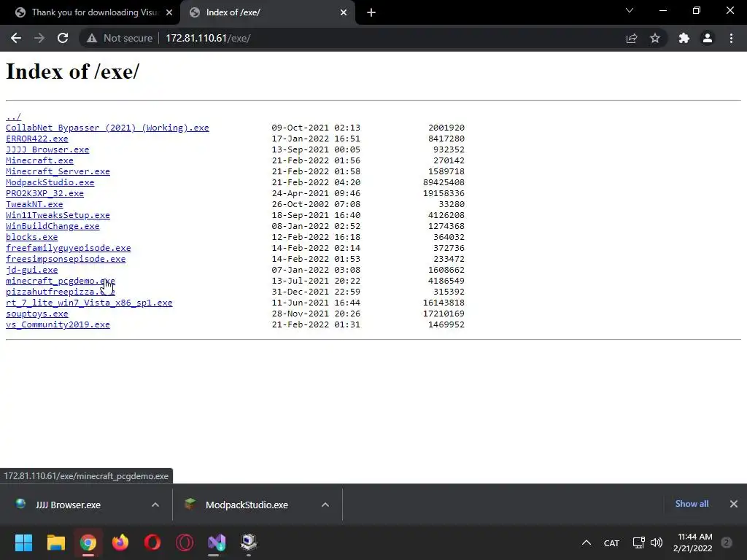747x560 pixels.
Task: Open Chrome three-dot menu
Action: (x=731, y=38)
